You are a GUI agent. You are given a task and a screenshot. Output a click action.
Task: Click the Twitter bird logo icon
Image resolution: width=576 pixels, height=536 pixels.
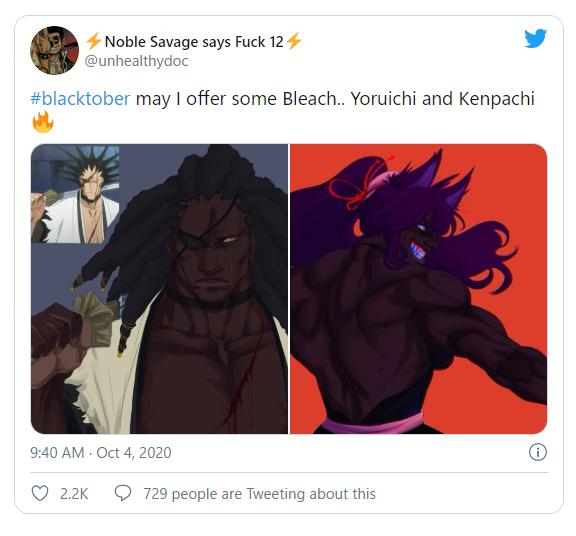[535, 38]
